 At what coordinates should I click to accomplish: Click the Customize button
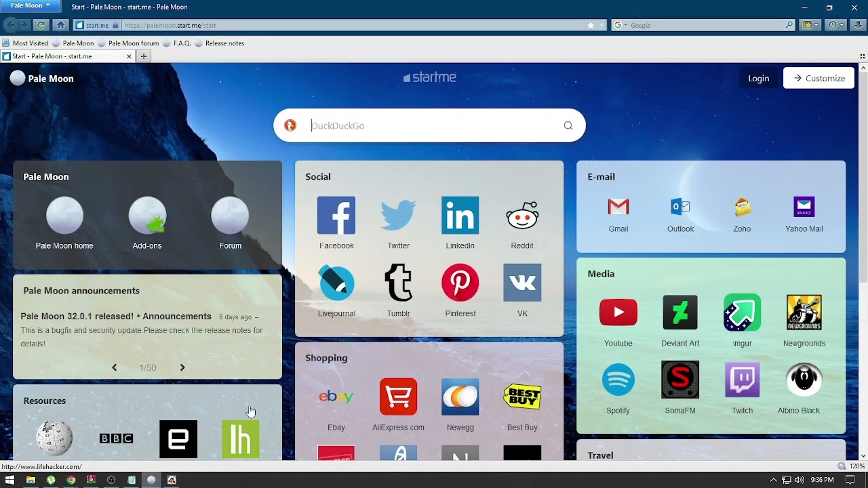pyautogui.click(x=818, y=78)
